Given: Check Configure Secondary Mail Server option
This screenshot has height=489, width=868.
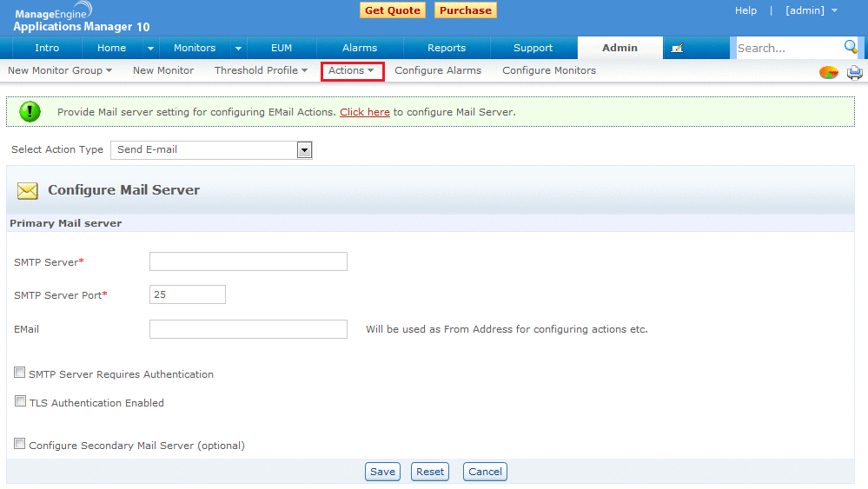Looking at the screenshot, I should [x=19, y=444].
